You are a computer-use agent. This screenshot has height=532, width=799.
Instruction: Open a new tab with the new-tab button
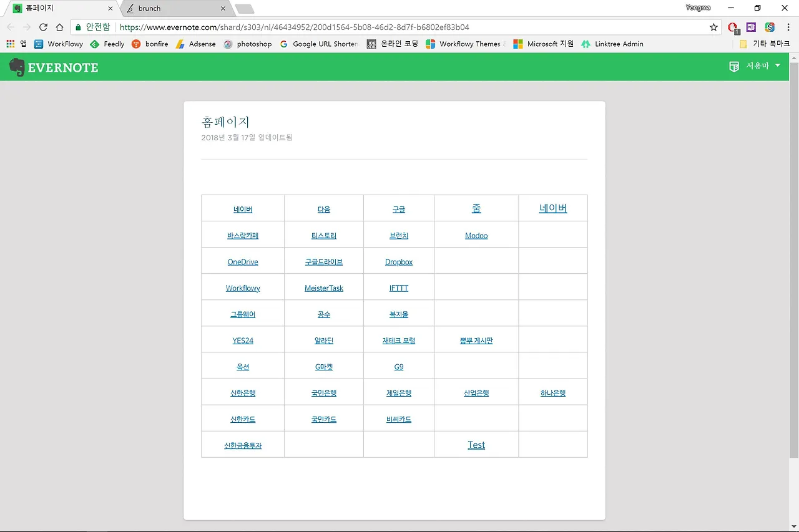245,9
